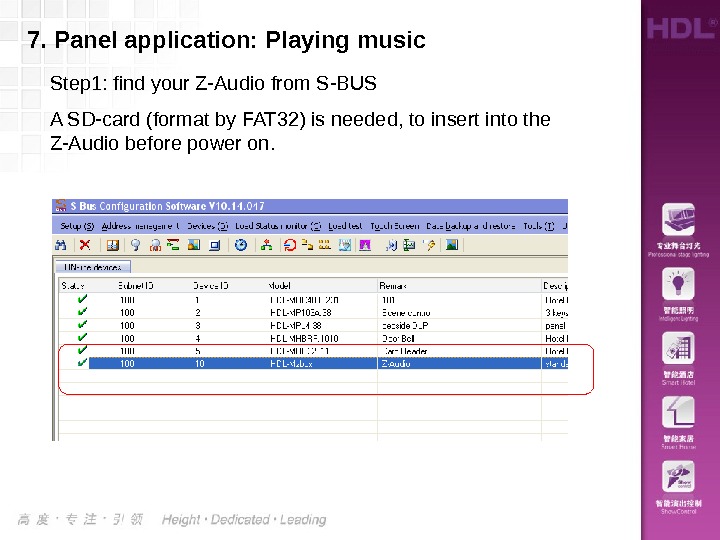Image resolution: width=720 pixels, height=540 pixels.
Task: Open the Address management menu
Action: [x=141, y=226]
